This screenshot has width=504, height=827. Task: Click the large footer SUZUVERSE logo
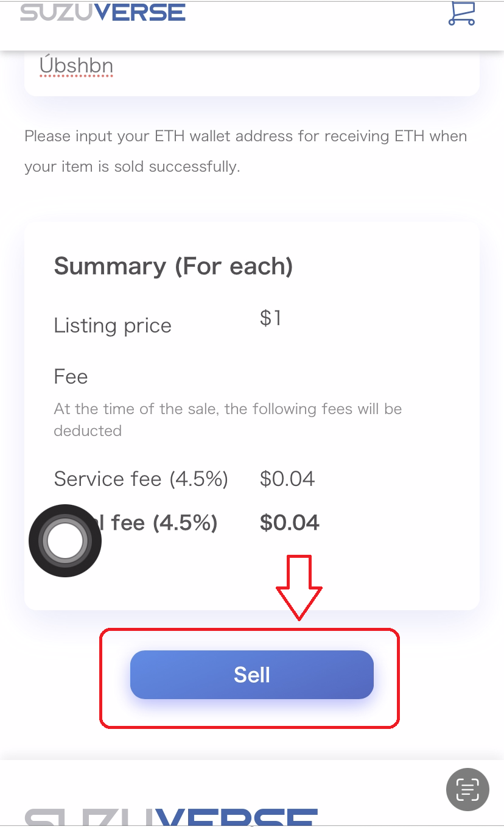172,816
